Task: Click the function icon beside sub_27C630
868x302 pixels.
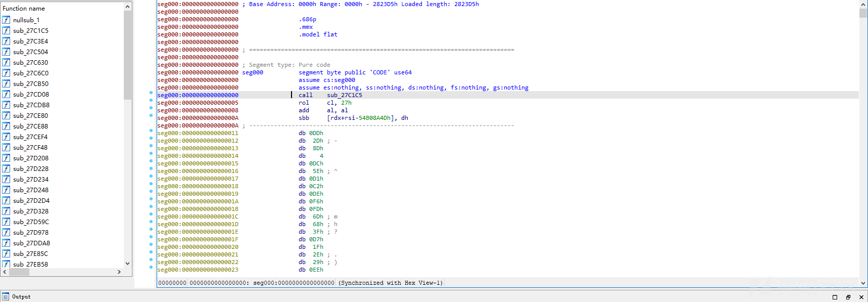Action: point(6,62)
